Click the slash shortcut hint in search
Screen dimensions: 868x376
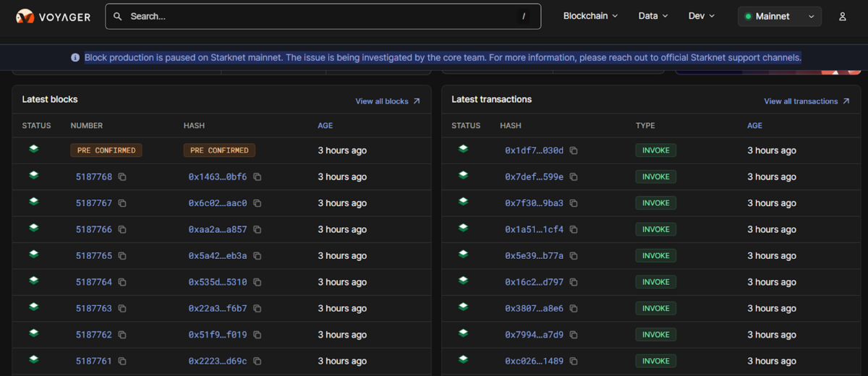click(x=524, y=16)
